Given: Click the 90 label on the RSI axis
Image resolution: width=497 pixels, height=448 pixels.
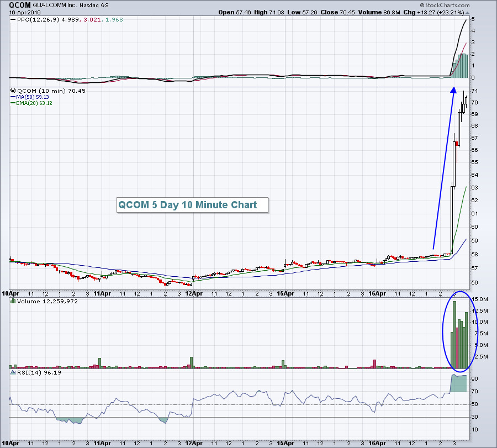Looking at the screenshot, I should 474,379.
